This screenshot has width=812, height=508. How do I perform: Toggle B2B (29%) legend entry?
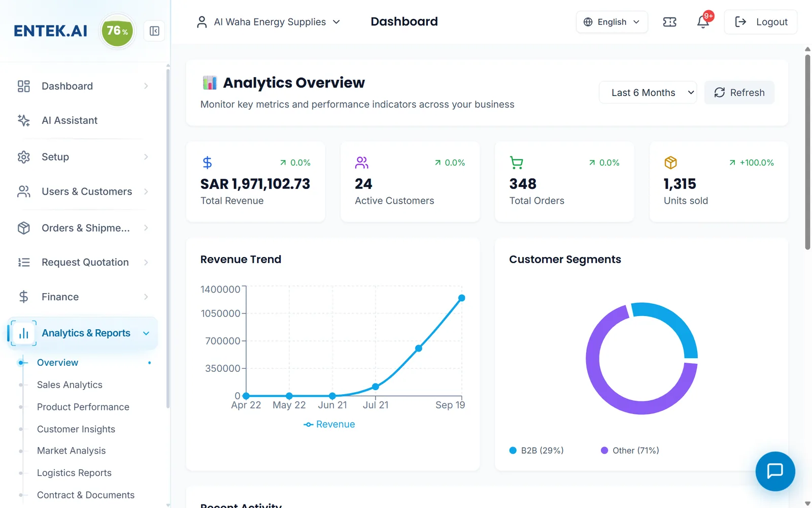(x=536, y=451)
